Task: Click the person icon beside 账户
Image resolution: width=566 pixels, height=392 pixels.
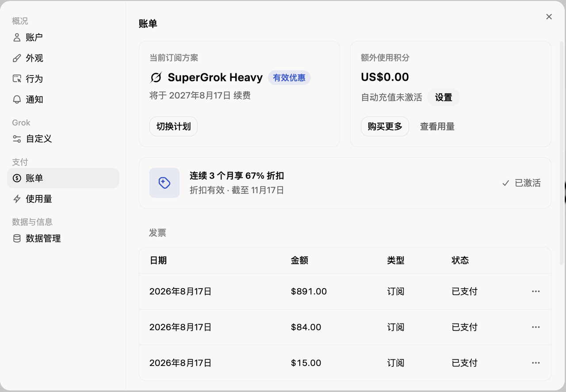Action: tap(17, 38)
